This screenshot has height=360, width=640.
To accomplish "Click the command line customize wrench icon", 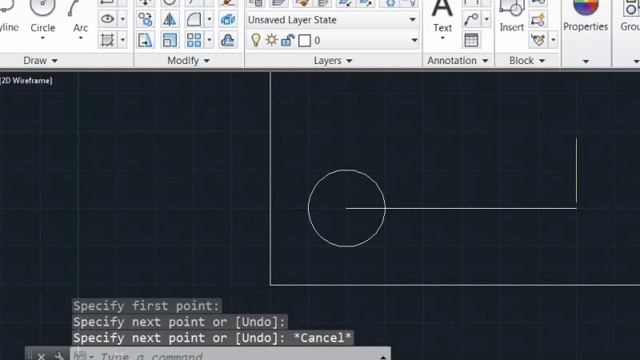I will click(x=58, y=356).
